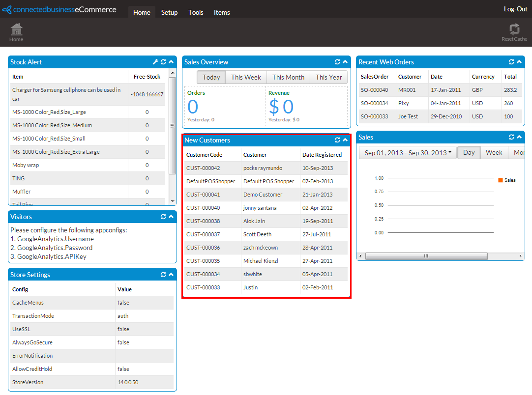Refresh the Sales Overview panel
The width and height of the screenshot is (532, 395).
(337, 62)
